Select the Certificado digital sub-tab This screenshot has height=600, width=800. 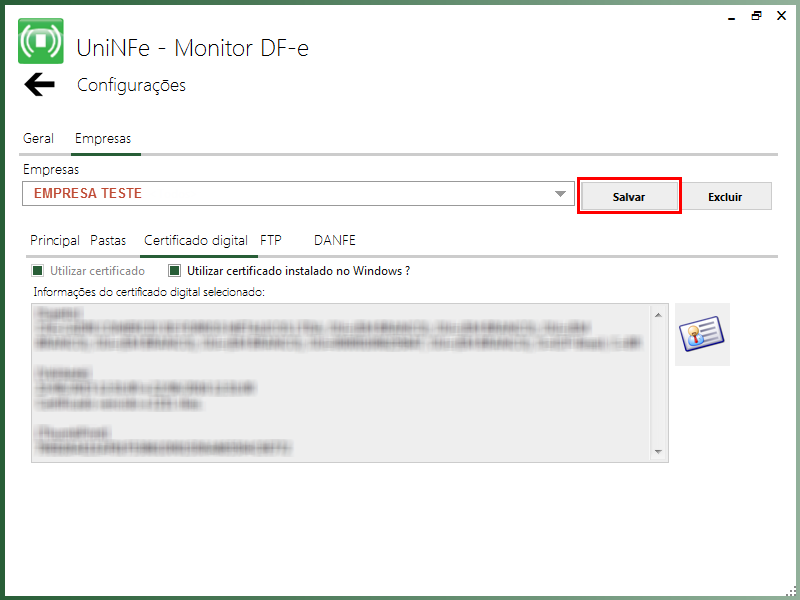(196, 240)
